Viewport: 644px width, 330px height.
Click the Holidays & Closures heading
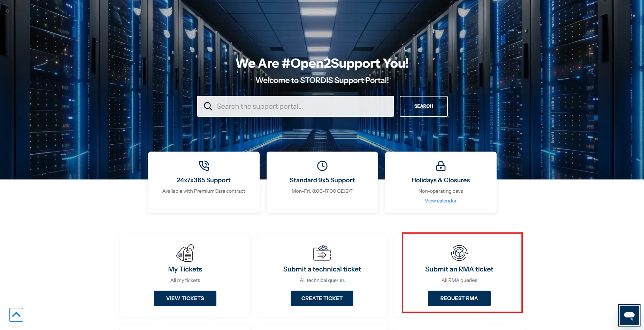point(440,180)
